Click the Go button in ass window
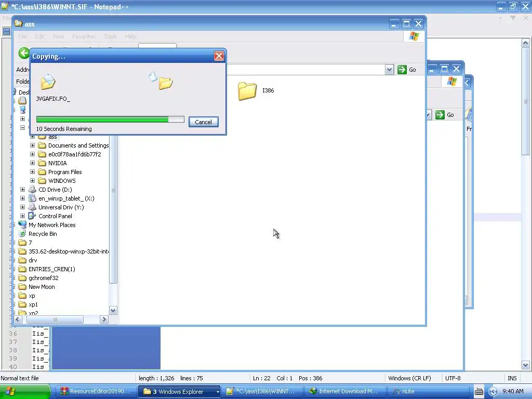 tap(407, 70)
